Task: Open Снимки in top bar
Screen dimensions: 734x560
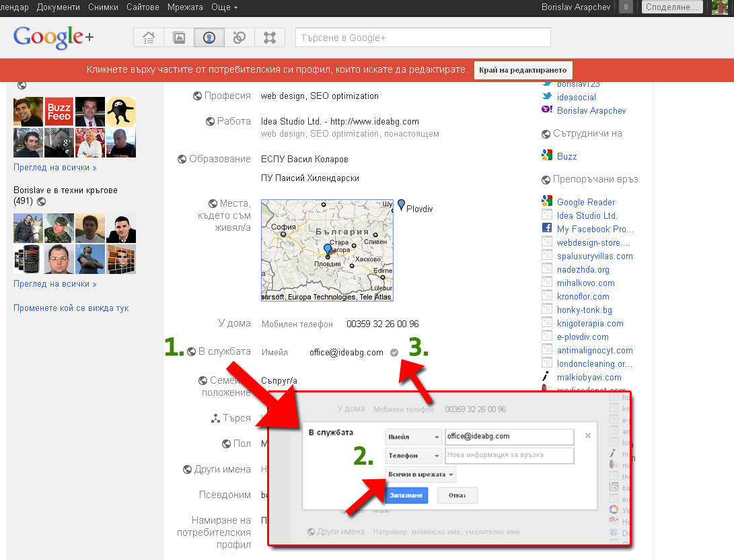Action: pos(103,7)
